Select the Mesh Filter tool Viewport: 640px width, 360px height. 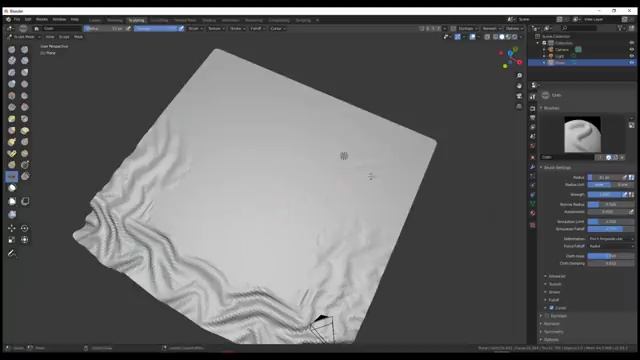click(x=12, y=214)
